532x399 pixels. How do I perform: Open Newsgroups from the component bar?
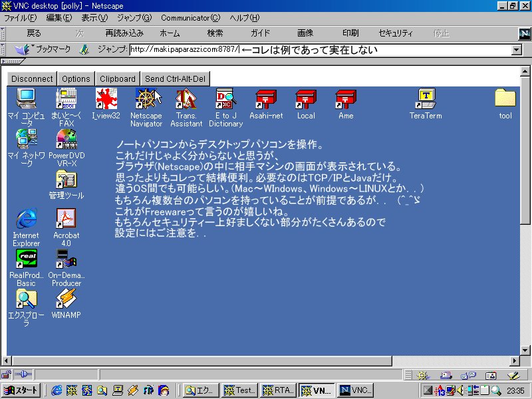468,375
